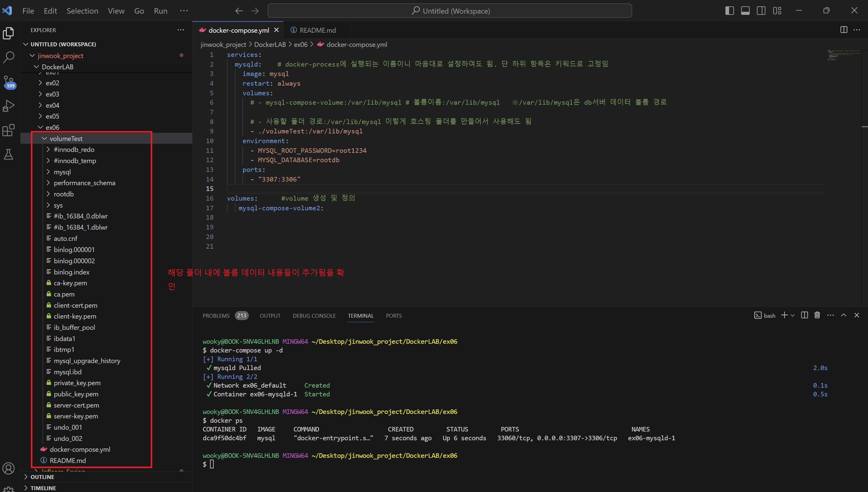Image resolution: width=868 pixels, height=492 pixels.
Task: Open the Search view in activity bar
Action: [8, 57]
